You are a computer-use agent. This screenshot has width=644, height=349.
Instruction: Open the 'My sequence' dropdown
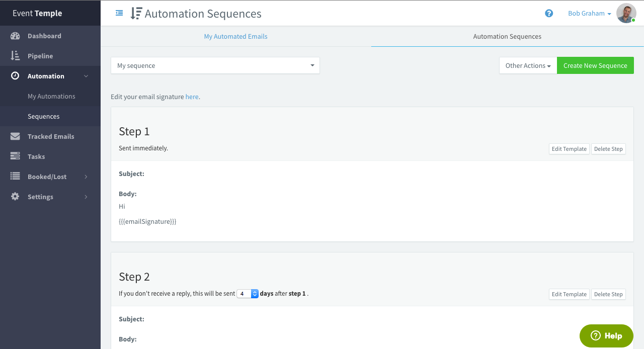tap(215, 65)
